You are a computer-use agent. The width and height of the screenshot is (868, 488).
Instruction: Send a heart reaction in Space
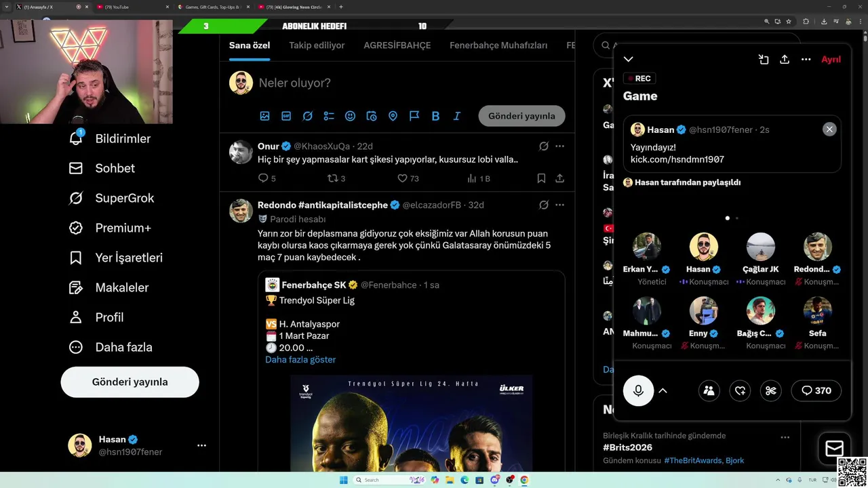click(x=740, y=390)
